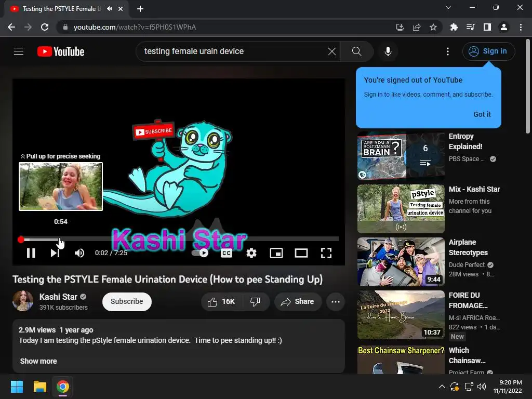Click the Sign in button
Image resolution: width=532 pixels, height=399 pixels.
tap(488, 51)
